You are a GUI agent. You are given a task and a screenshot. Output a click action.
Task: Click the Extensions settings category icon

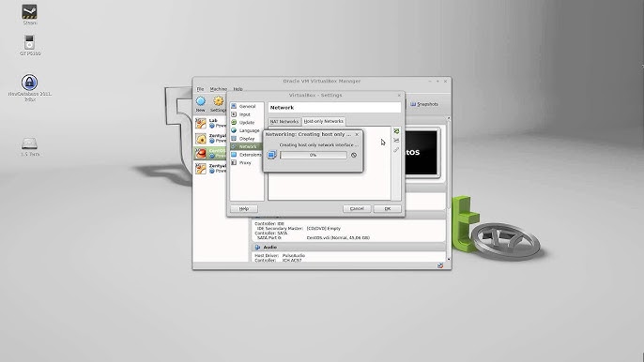[x=234, y=155]
